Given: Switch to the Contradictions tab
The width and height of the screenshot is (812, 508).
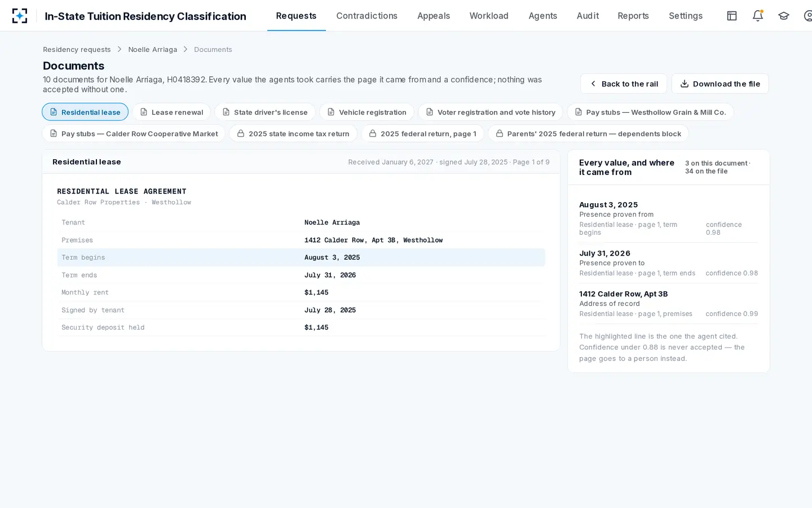Looking at the screenshot, I should tap(367, 16).
